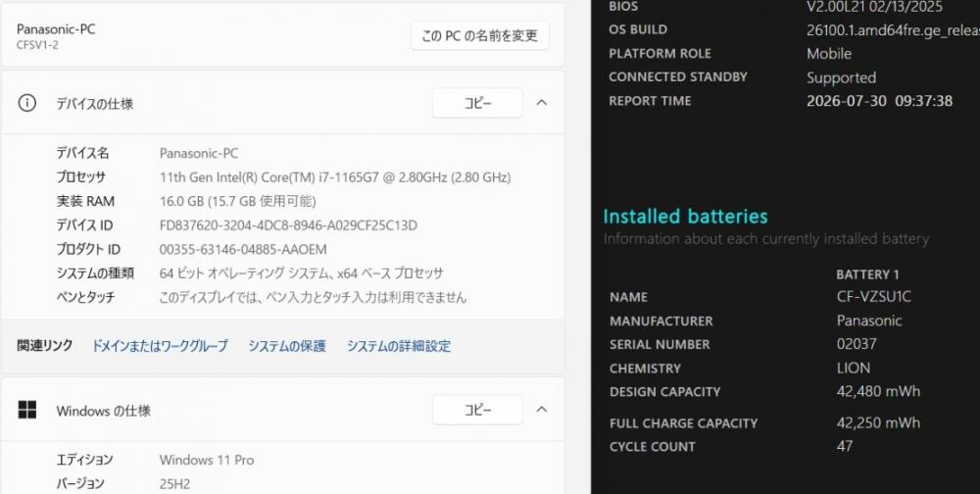Click cycle count value 47
The image size is (980, 494).
click(x=845, y=446)
